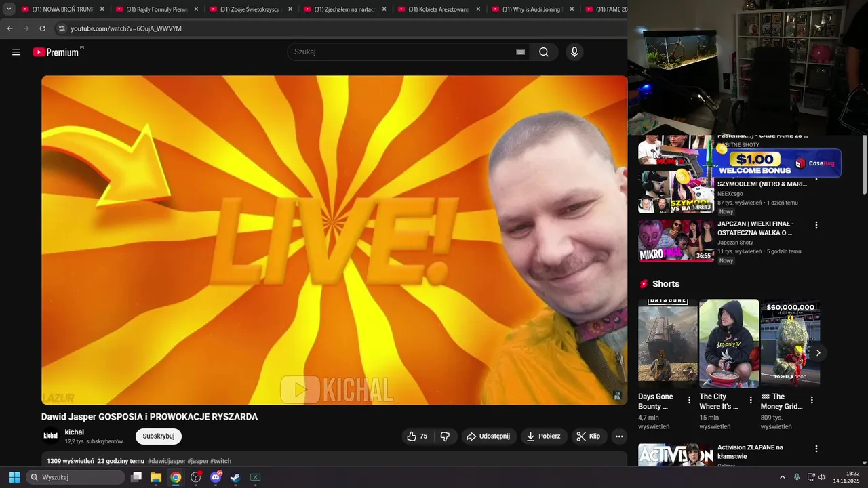Open Windows Start menu
The width and height of the screenshot is (868, 488).
(x=14, y=477)
